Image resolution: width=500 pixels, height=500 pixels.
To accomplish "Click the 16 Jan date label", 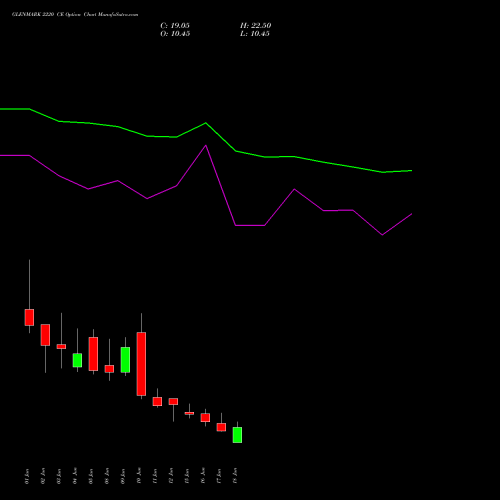I will (203, 476).
